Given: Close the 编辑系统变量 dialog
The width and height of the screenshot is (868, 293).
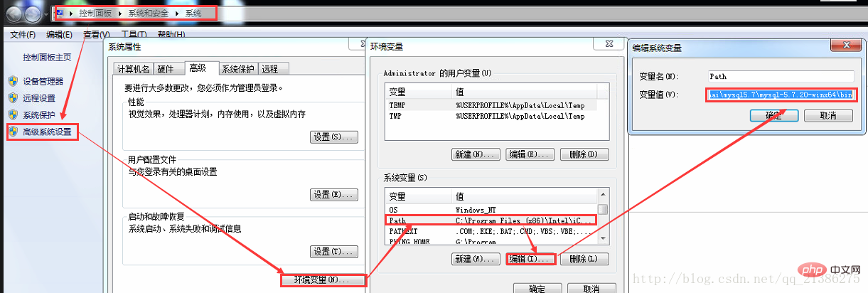Looking at the screenshot, I should (847, 46).
